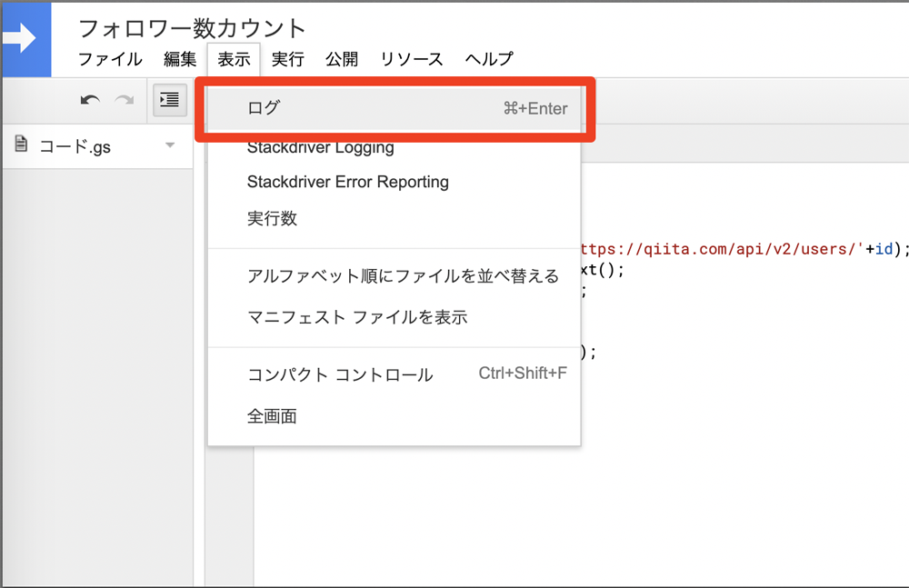Screen dimensions: 909x588
Task: Select マニフェスト ファイルを表示 option
Action: [x=395, y=317]
